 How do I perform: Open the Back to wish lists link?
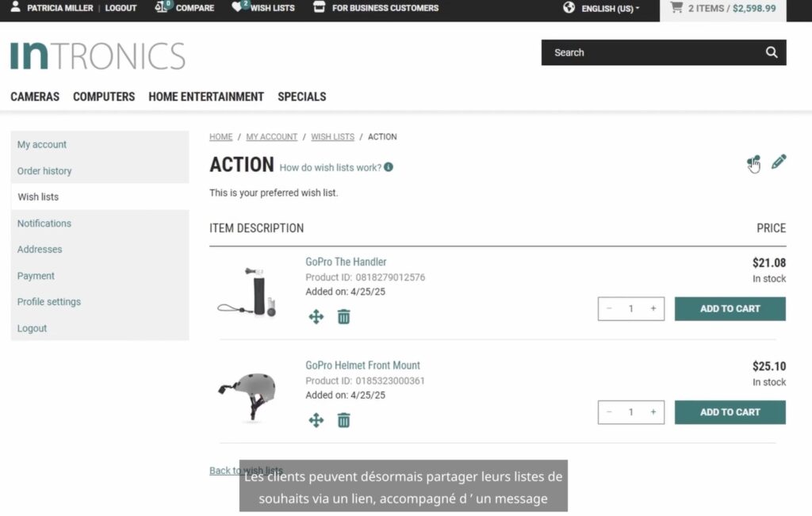[243, 470]
